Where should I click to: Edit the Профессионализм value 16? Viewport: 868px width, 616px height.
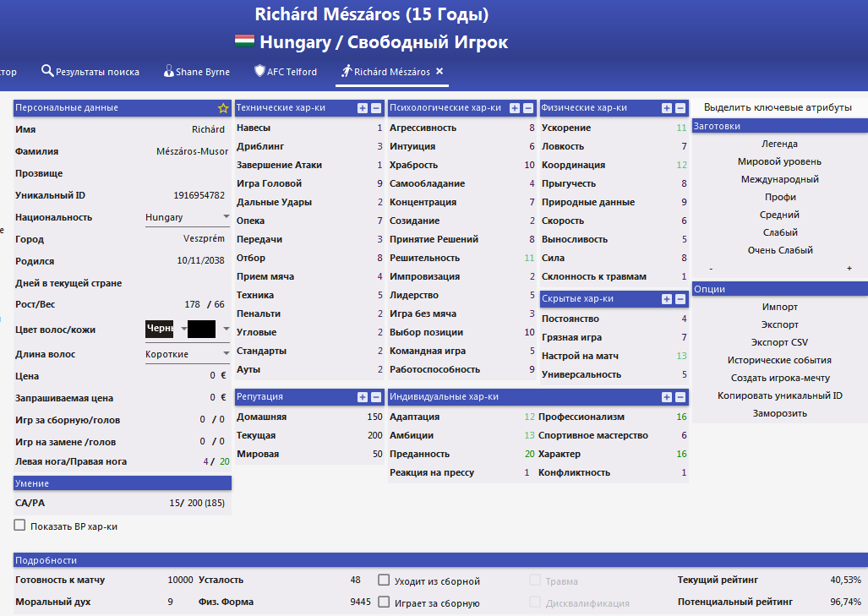pyautogui.click(x=681, y=417)
